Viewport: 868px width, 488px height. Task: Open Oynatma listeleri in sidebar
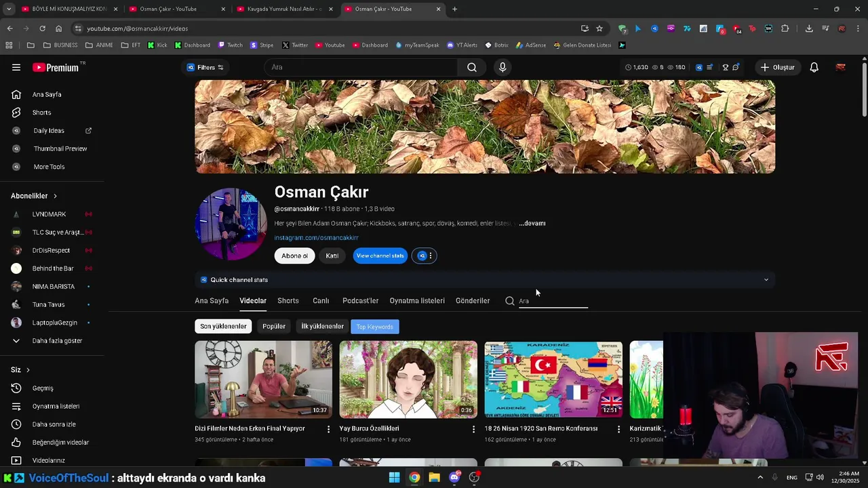coord(56,406)
